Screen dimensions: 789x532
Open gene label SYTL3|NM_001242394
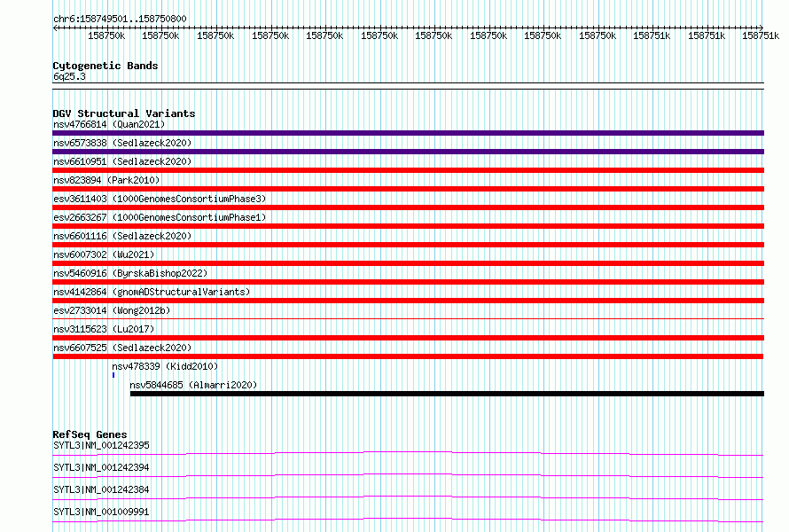pyautogui.click(x=101, y=467)
